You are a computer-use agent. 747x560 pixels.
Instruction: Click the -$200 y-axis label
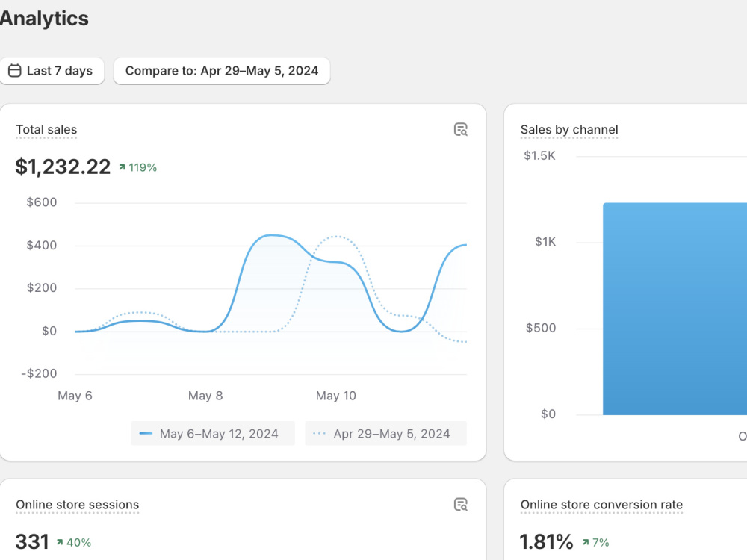pyautogui.click(x=39, y=373)
